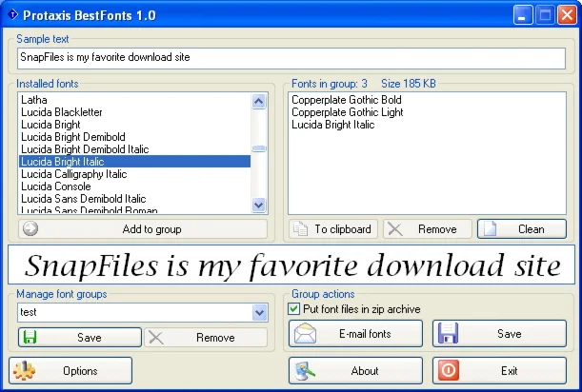Click the blank page icon on Clean button

coord(490,228)
